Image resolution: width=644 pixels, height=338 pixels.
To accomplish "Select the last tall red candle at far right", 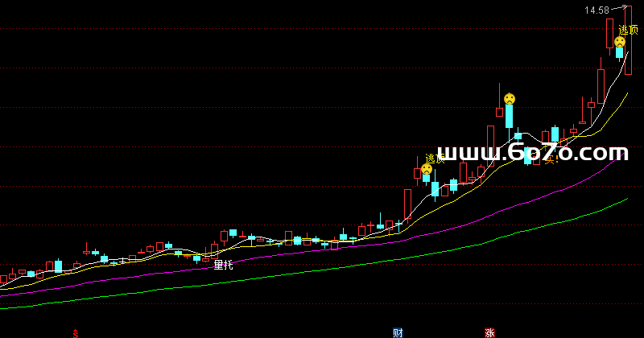I will (x=628, y=40).
